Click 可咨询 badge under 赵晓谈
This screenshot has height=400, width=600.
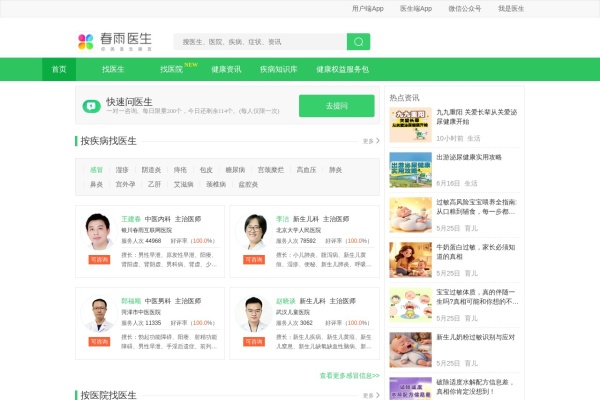click(254, 341)
